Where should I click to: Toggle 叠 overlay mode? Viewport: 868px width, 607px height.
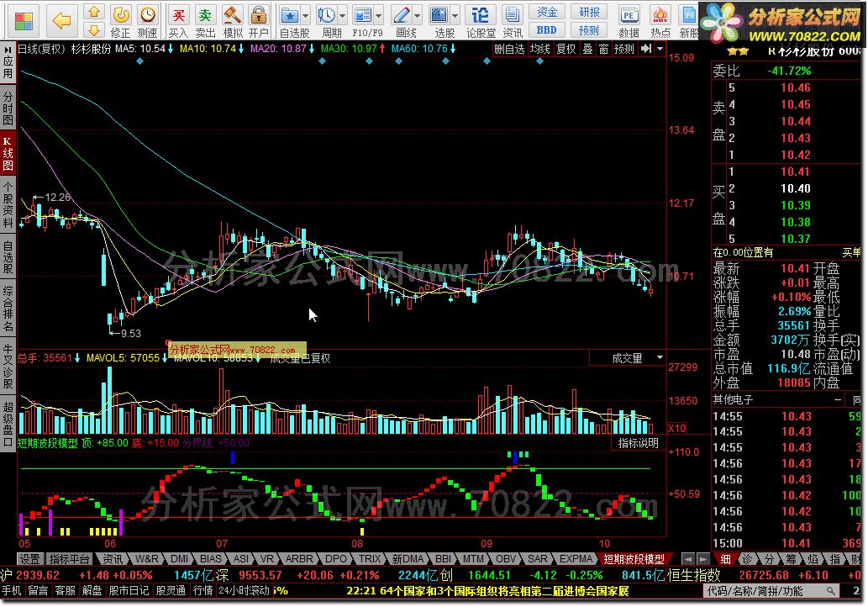[x=587, y=49]
